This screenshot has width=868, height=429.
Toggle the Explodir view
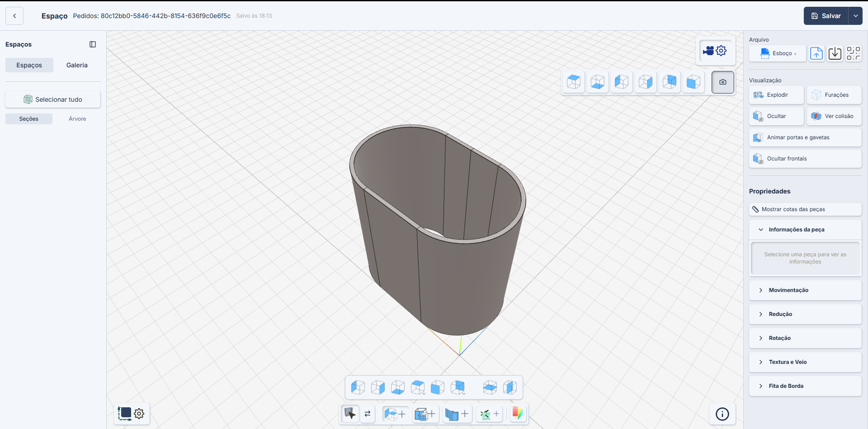click(776, 95)
